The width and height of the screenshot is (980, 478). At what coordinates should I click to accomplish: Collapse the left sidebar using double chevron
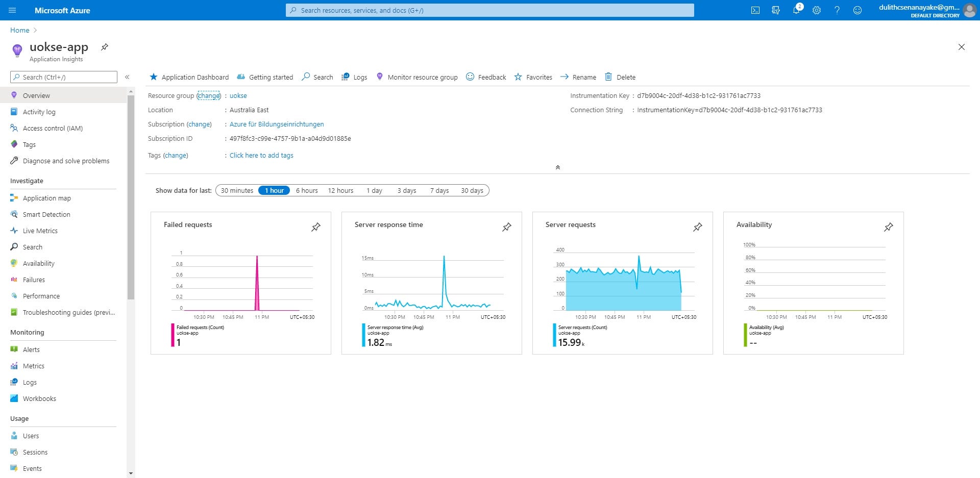coord(127,77)
